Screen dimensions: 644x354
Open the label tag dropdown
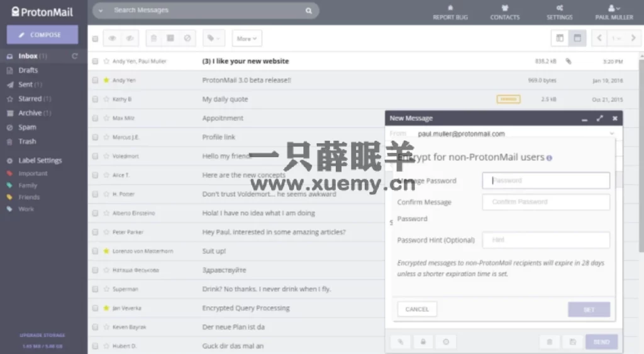point(214,38)
